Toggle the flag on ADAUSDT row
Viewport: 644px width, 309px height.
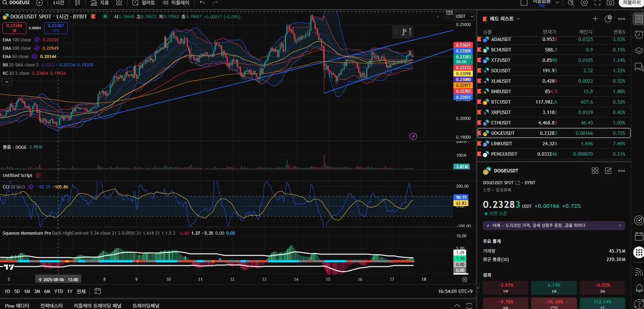point(480,39)
